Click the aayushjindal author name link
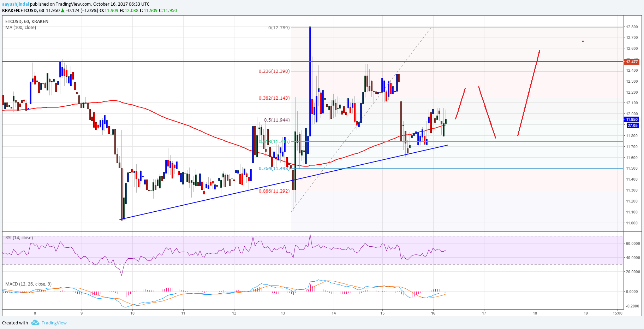The height and width of the screenshot is (329, 644). (16, 4)
